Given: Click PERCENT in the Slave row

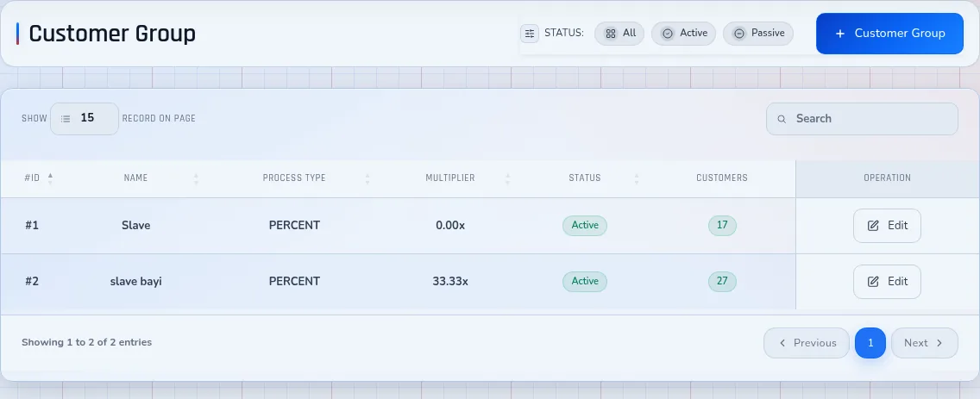Looking at the screenshot, I should (294, 226).
